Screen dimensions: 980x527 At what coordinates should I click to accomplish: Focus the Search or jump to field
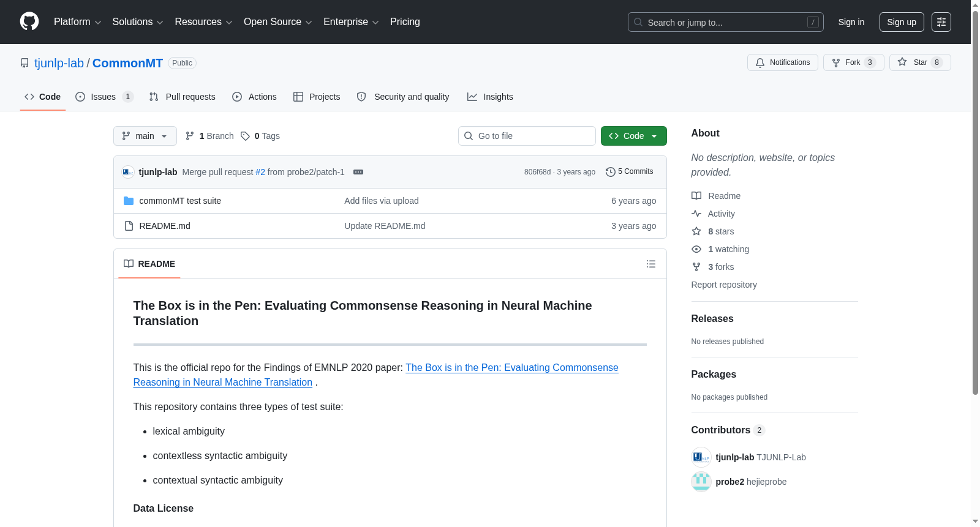(726, 22)
